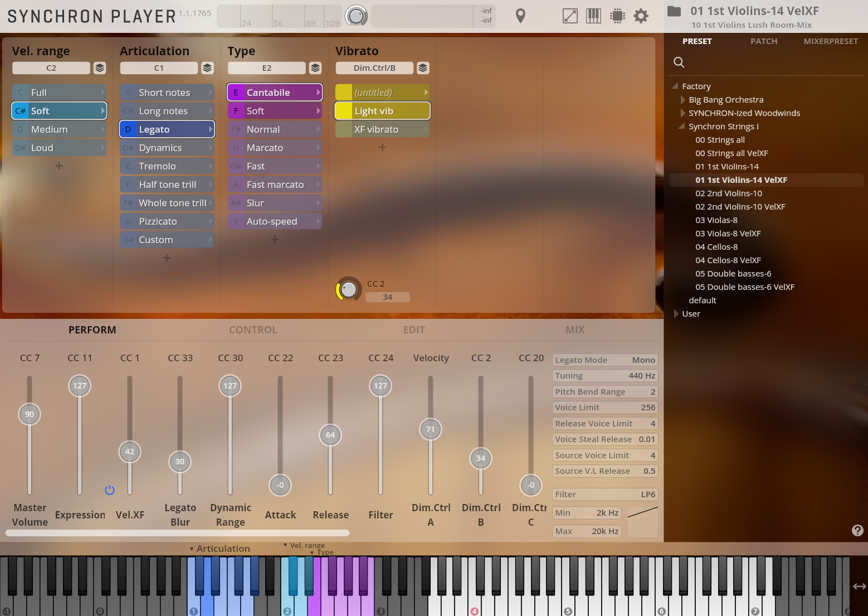Screen dimensions: 868x616
Task: Click the CC 2 value 34 field
Action: 388,297
